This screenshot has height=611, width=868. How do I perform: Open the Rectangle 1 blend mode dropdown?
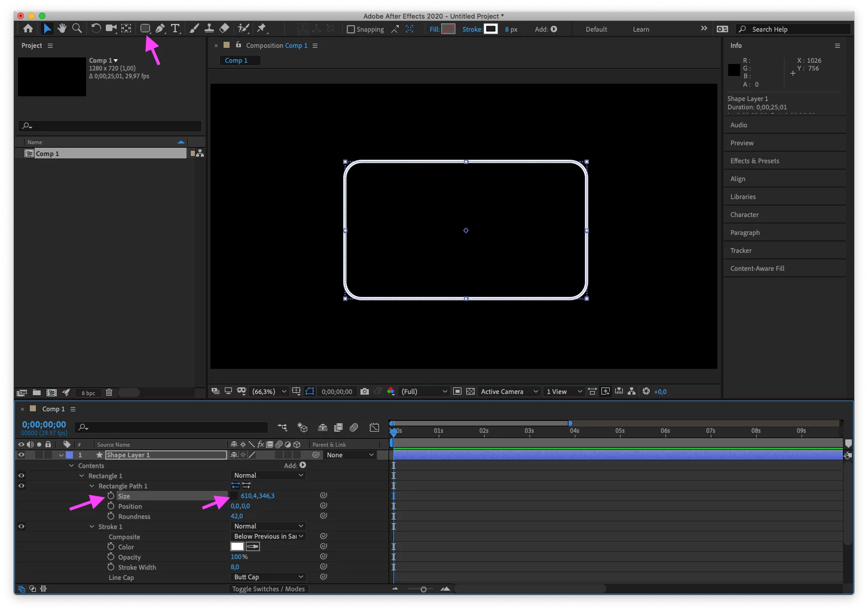pyautogui.click(x=268, y=475)
